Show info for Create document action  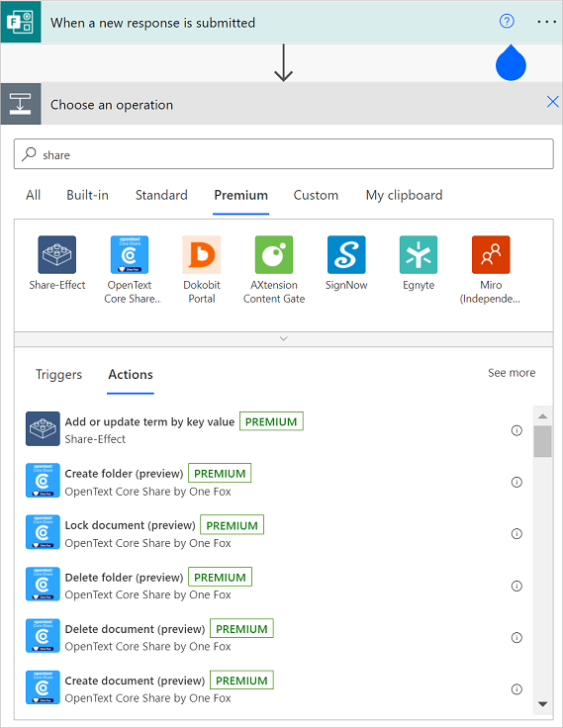[x=516, y=689]
